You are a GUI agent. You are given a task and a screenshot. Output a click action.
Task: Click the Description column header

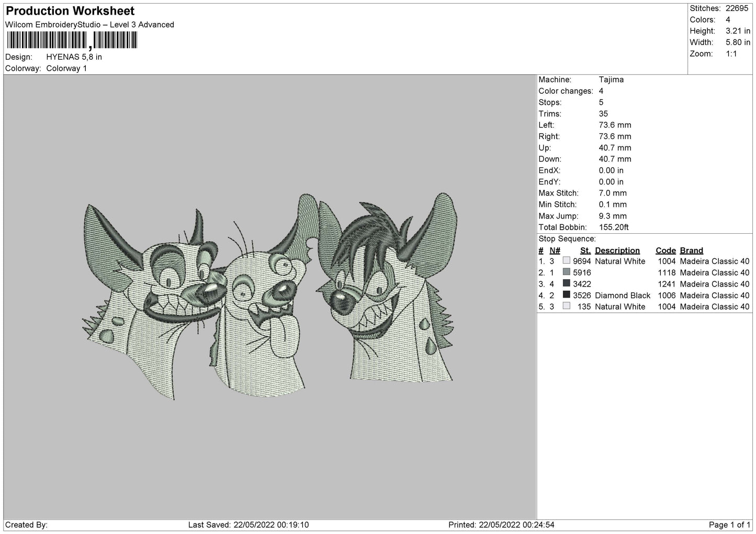pos(617,251)
